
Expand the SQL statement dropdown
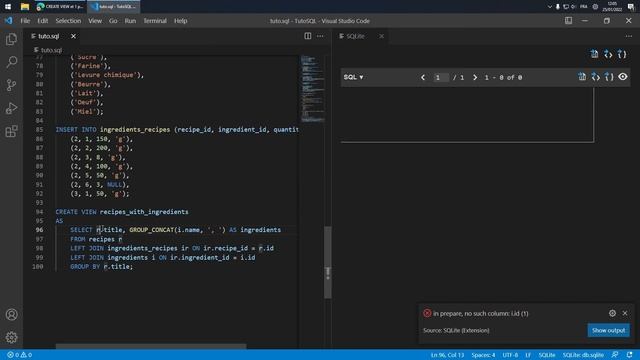point(353,77)
